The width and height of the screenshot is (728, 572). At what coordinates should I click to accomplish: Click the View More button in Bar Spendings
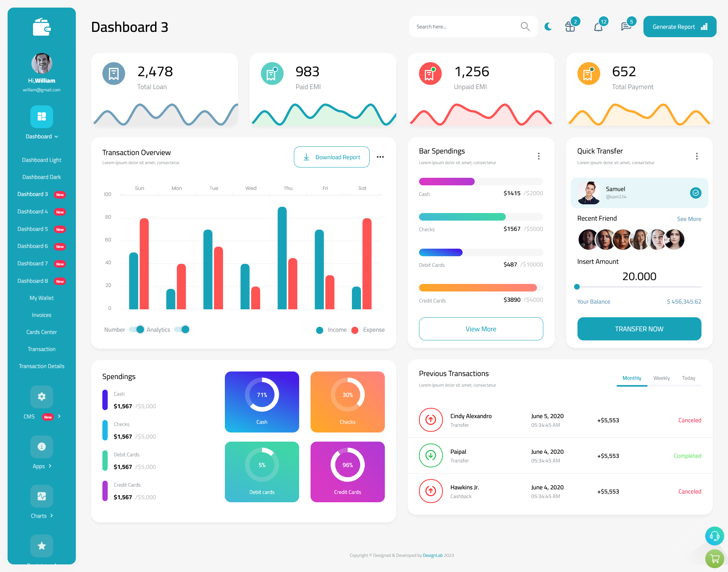click(x=481, y=329)
